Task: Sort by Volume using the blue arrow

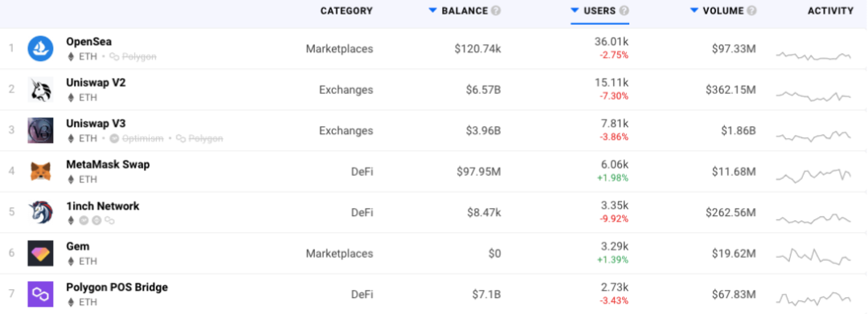Action: (x=694, y=10)
